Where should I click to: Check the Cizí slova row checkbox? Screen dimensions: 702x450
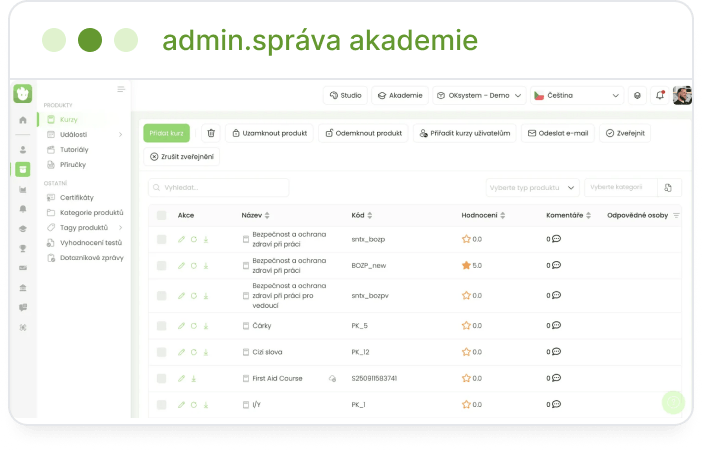[x=162, y=352]
